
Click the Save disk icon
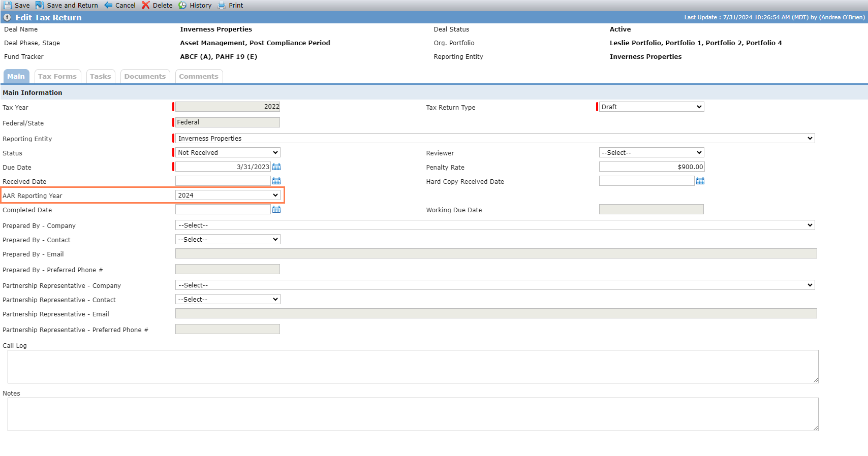coord(8,5)
